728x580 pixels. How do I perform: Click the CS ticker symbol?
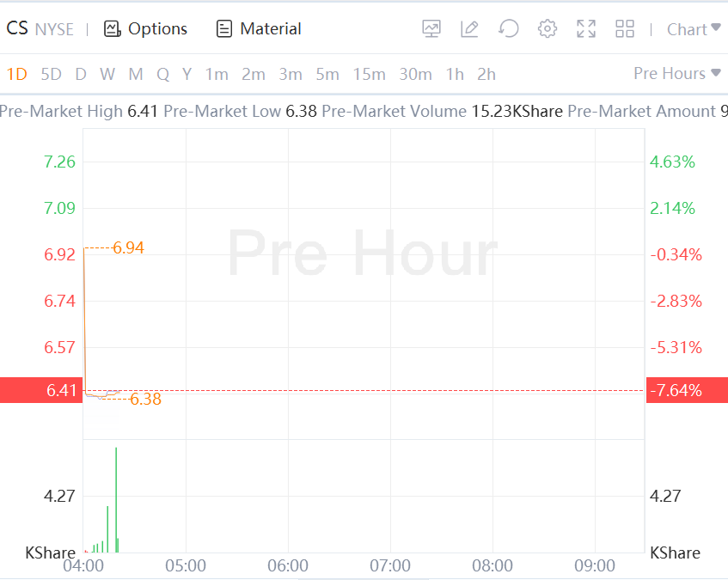point(17,29)
